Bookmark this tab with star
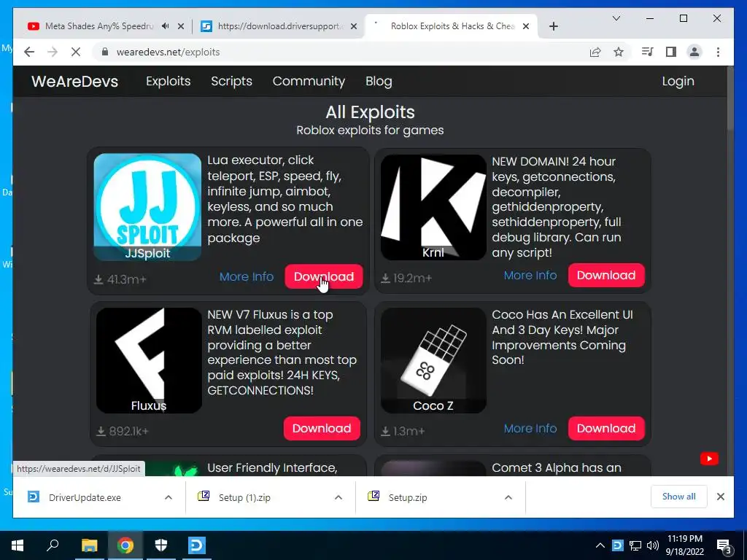Screen dimensions: 747x560 pos(619,52)
